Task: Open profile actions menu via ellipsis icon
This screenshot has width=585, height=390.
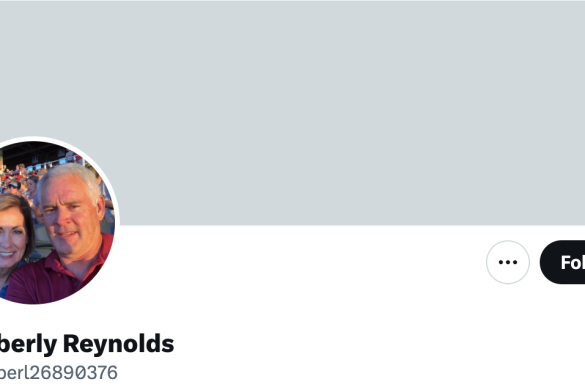Action: tap(507, 262)
